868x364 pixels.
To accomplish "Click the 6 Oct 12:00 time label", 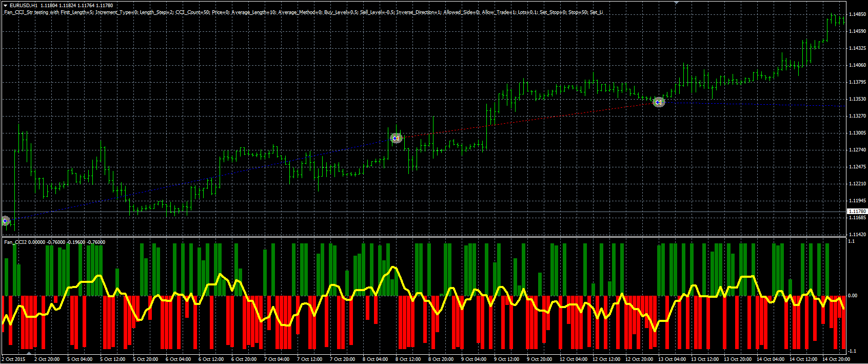I will click(x=211, y=359).
